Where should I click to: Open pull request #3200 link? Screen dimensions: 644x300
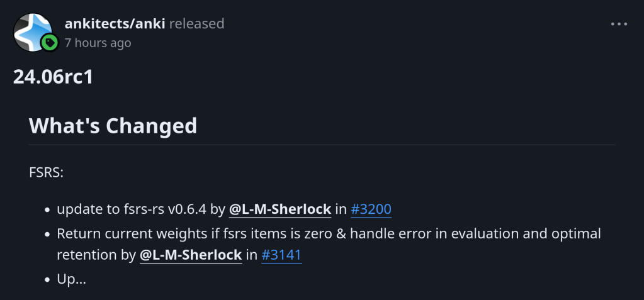pyautogui.click(x=371, y=209)
